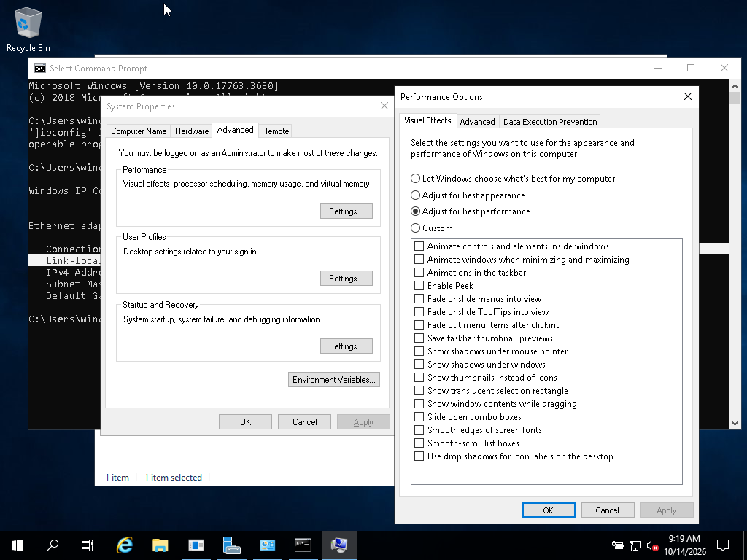Screen dimensions: 747x560
Task: Enable Animate windows when minimizing and maximizing
Action: [419, 260]
